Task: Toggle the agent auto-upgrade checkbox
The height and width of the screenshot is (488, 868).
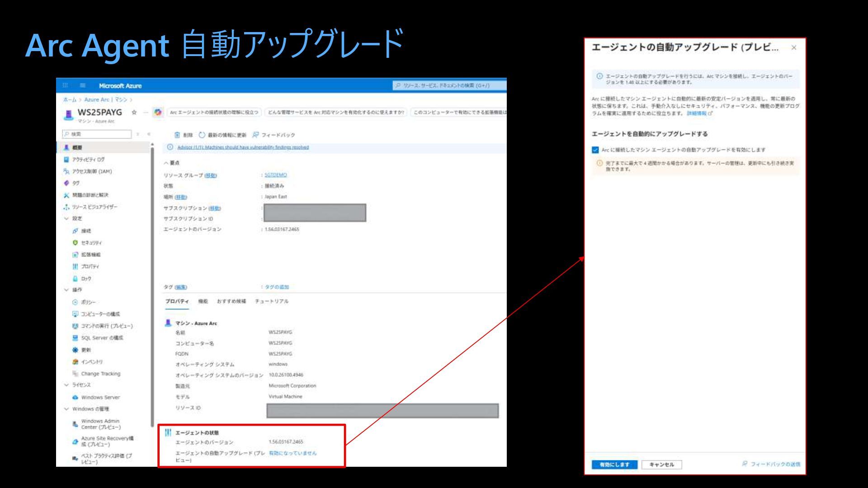Action: point(595,150)
